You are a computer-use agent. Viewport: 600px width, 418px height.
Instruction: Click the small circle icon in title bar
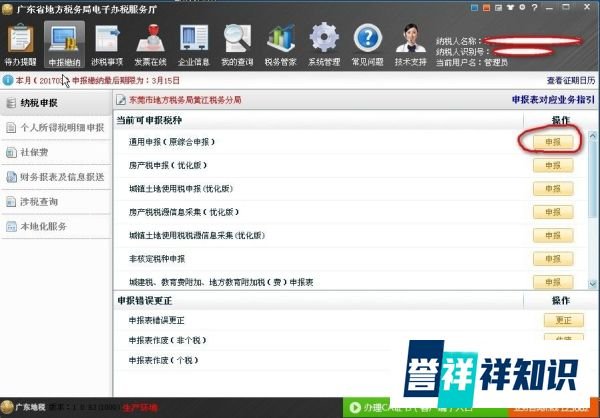pos(522,7)
